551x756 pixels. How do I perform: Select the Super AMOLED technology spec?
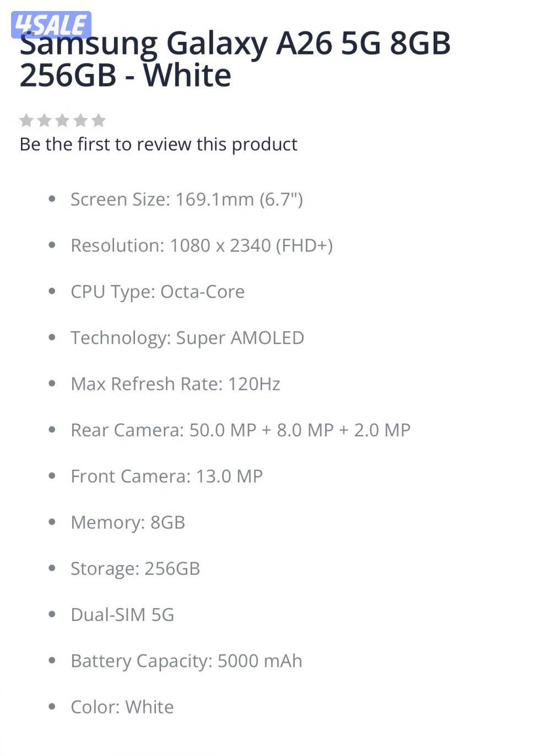coord(187,337)
